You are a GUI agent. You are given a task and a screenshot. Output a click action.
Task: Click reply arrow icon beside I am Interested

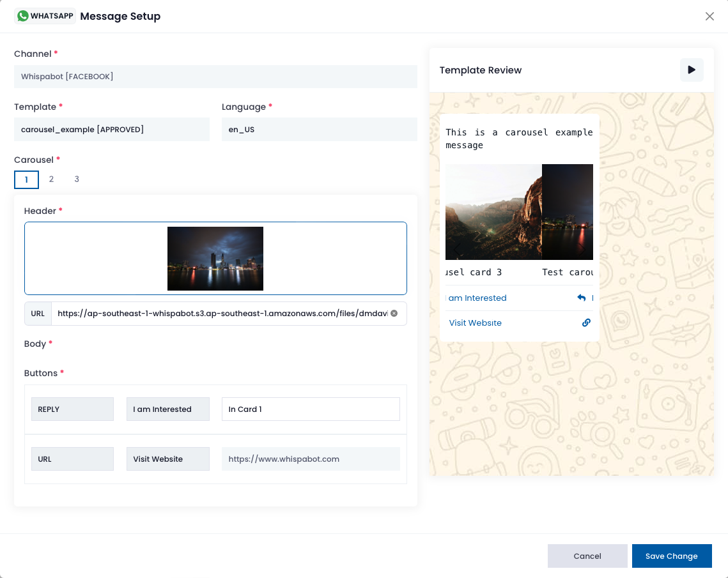581,298
